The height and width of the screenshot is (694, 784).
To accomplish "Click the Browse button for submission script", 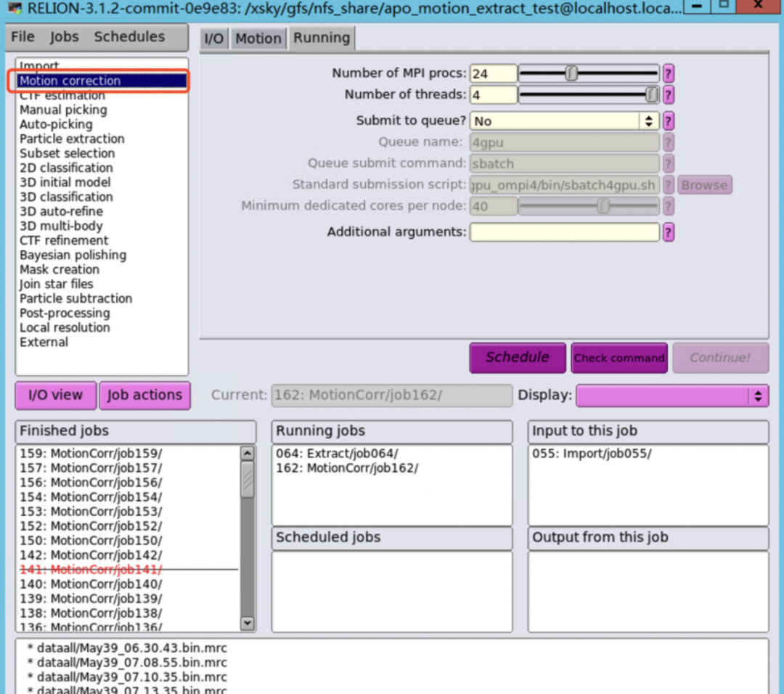I will (704, 185).
